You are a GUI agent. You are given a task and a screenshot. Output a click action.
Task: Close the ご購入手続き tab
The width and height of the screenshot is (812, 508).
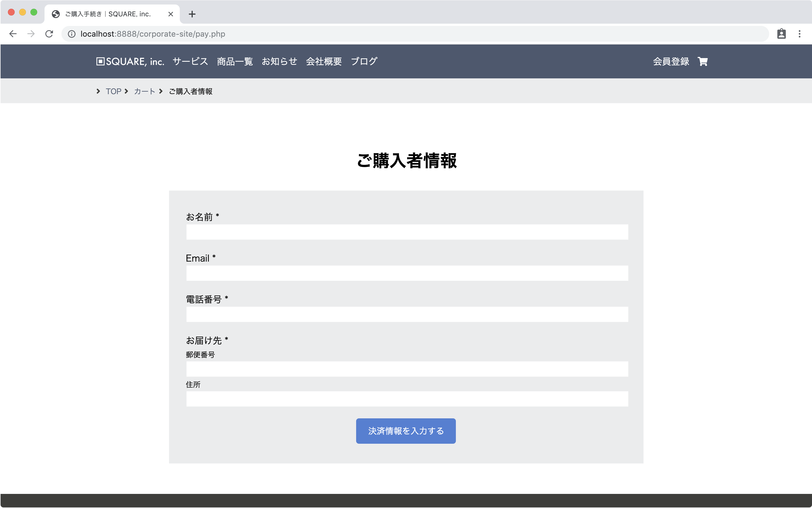tap(170, 14)
